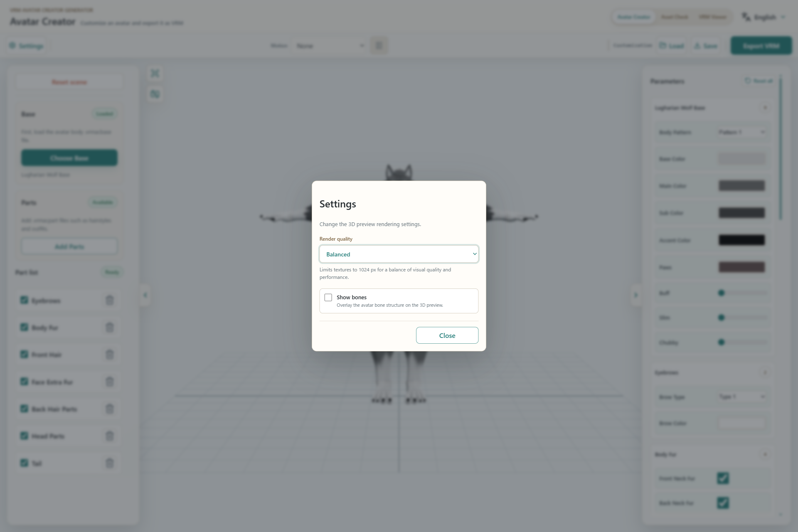
Task: Open the Accent Color swatch
Action: click(x=742, y=240)
